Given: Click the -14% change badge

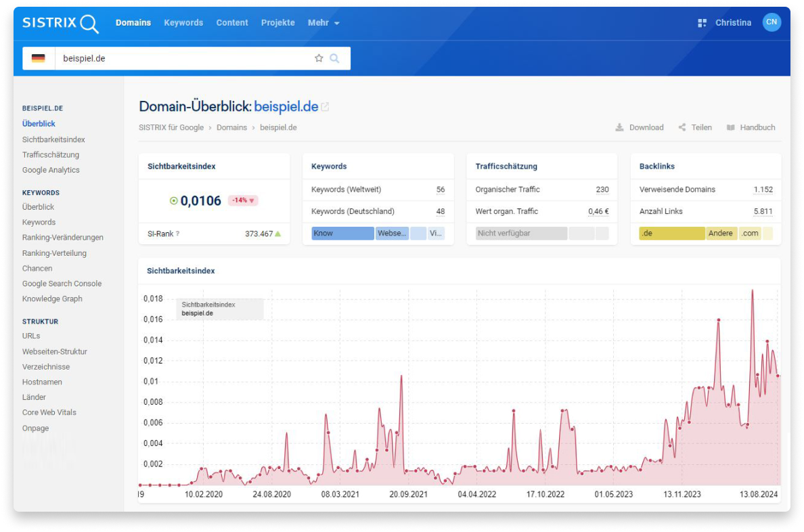Looking at the screenshot, I should point(242,200).
